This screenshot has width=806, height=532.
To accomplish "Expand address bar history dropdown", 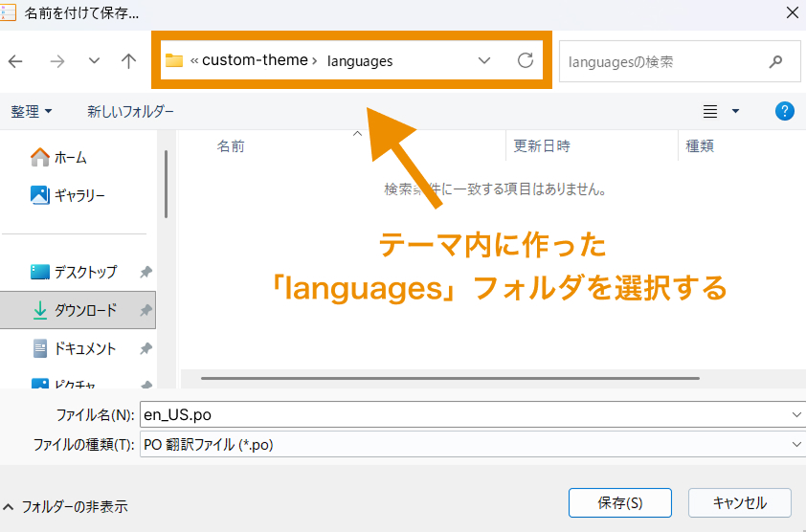I will 484,61.
